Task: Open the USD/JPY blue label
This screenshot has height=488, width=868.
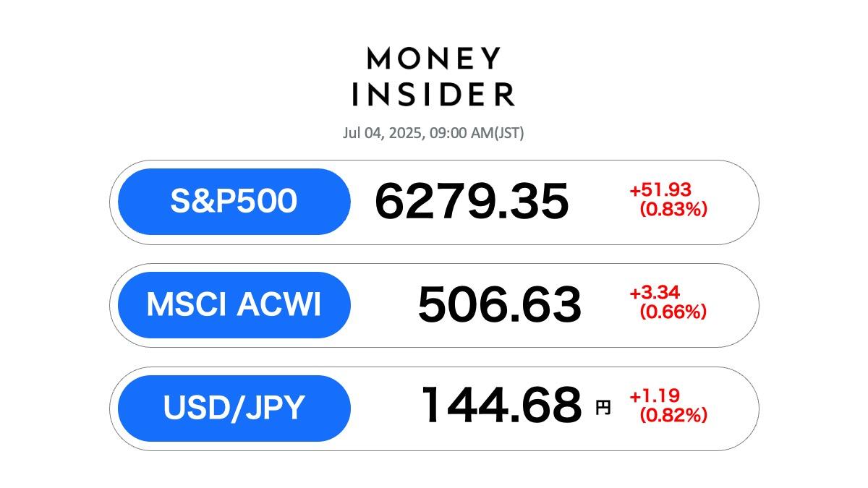Action: (234, 408)
